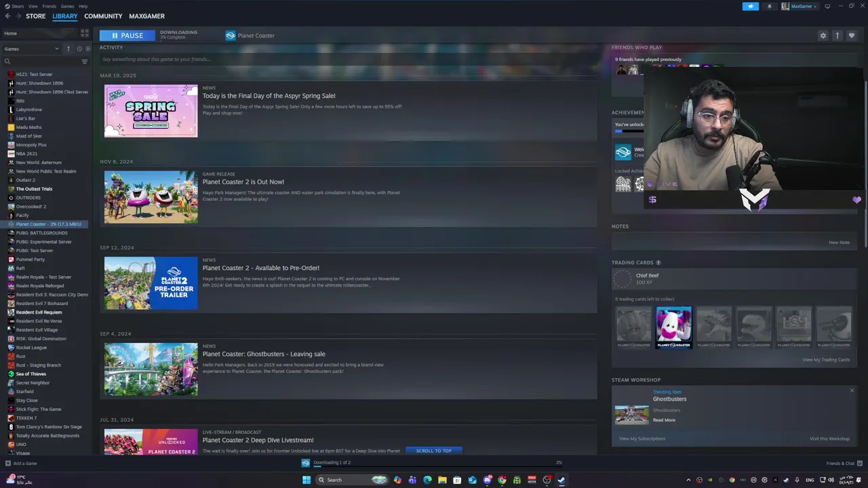Image resolution: width=868 pixels, height=488 pixels.
Task: Open the MAXGAMER profile tab
Action: pos(146,16)
